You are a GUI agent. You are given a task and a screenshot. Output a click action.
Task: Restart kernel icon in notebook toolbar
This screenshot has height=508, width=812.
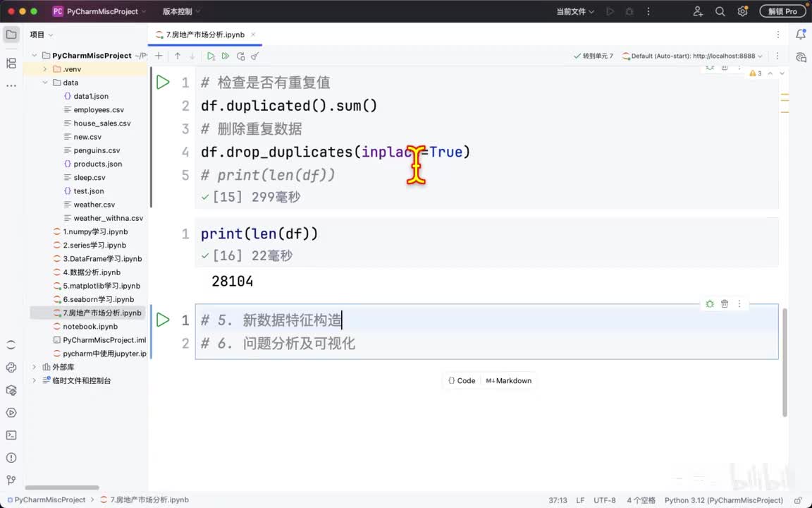pos(240,56)
